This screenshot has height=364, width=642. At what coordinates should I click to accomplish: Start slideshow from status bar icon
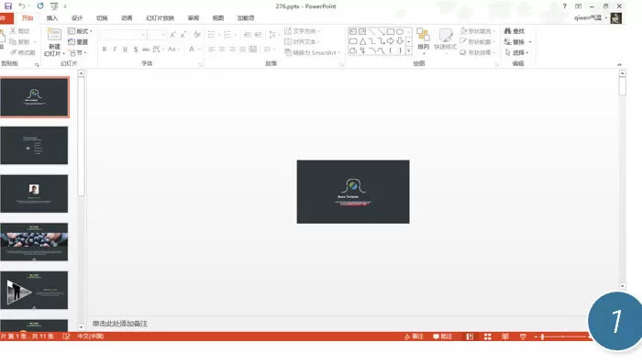pyautogui.click(x=523, y=336)
